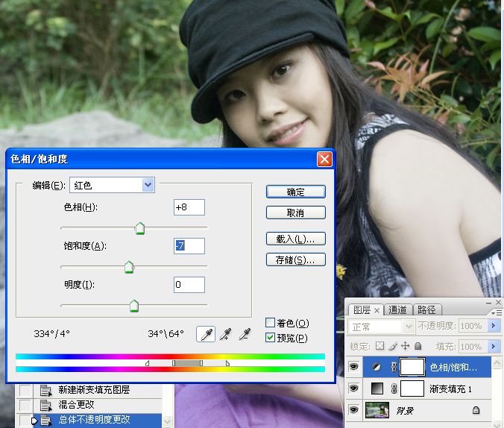Image resolution: width=504 pixels, height=428 pixels.
Task: Click the right falloff triangle on color range
Action: coord(227,363)
